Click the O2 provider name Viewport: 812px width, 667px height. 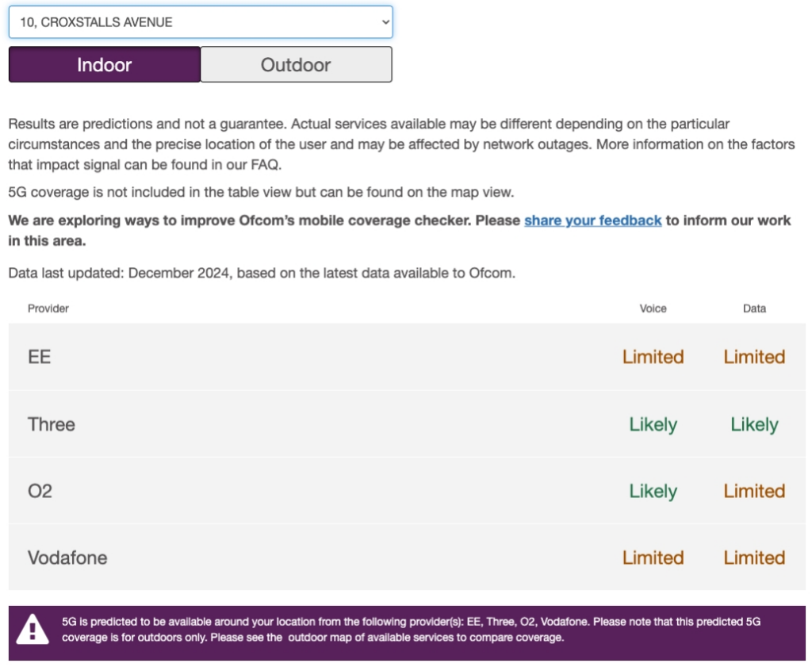40,491
